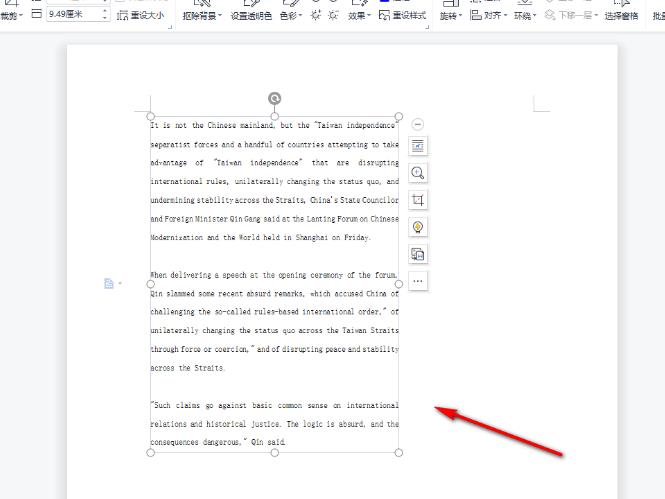Viewport: 665px width, 499px height.
Task: Click the top-right resize handle of the image
Action: click(399, 116)
